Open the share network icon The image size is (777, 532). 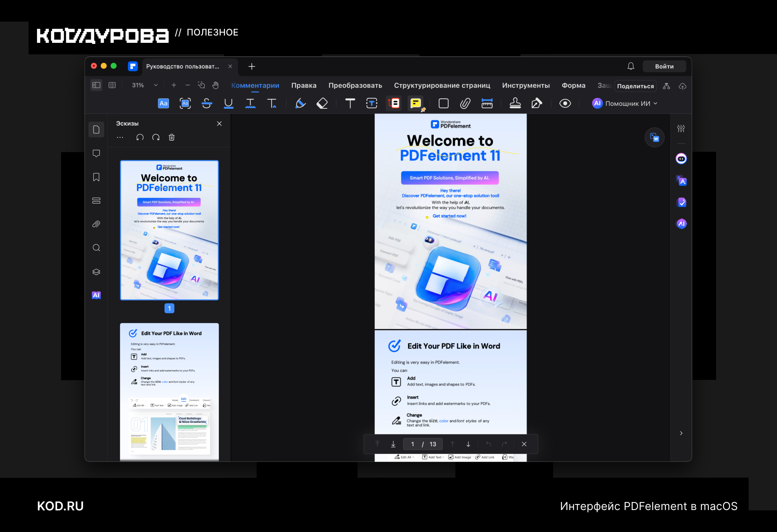coord(666,86)
